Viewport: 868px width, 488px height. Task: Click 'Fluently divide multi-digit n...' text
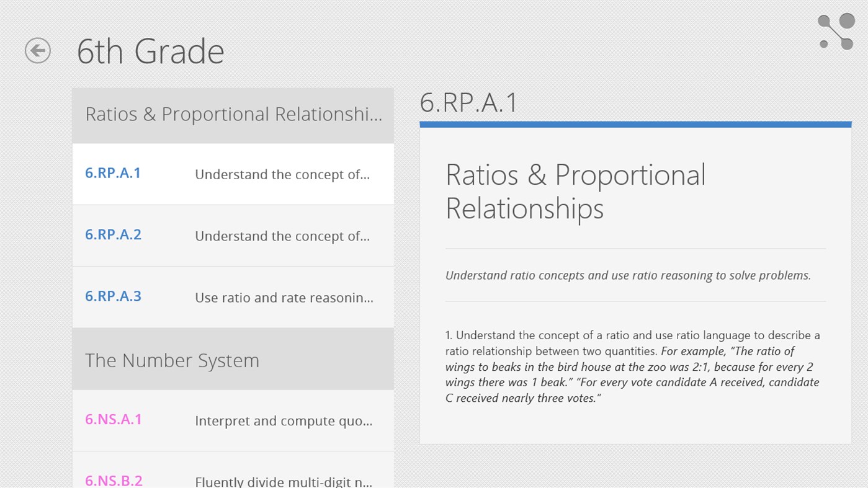[284, 481]
